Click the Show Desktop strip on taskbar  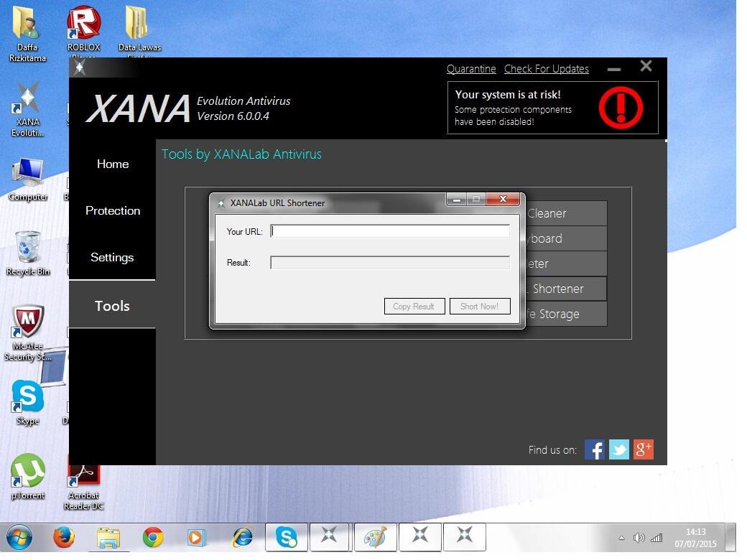click(x=730, y=538)
